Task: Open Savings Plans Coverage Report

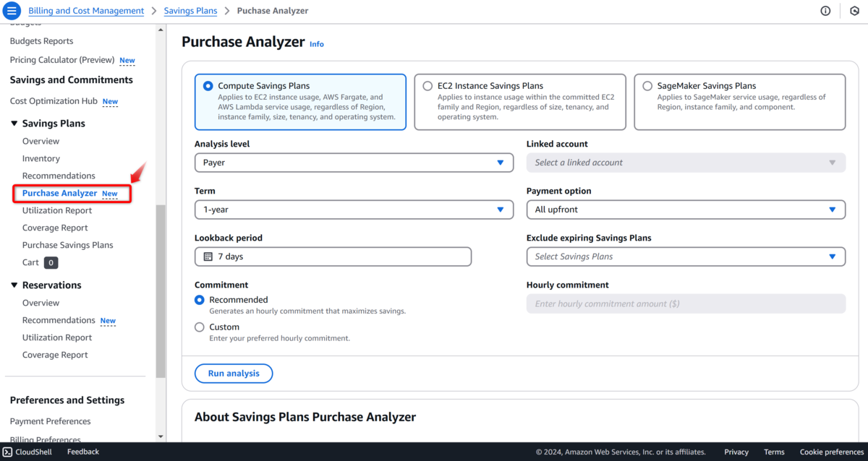Action: (55, 228)
